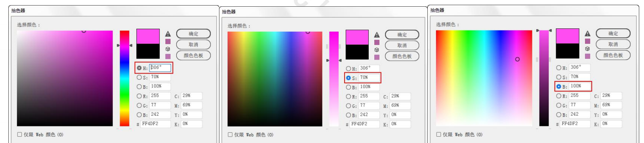This screenshot has height=143, width=644.
Task: Click the small in-gamut swatch under the warning triangle in the H-selected picker
Action: [168, 41]
